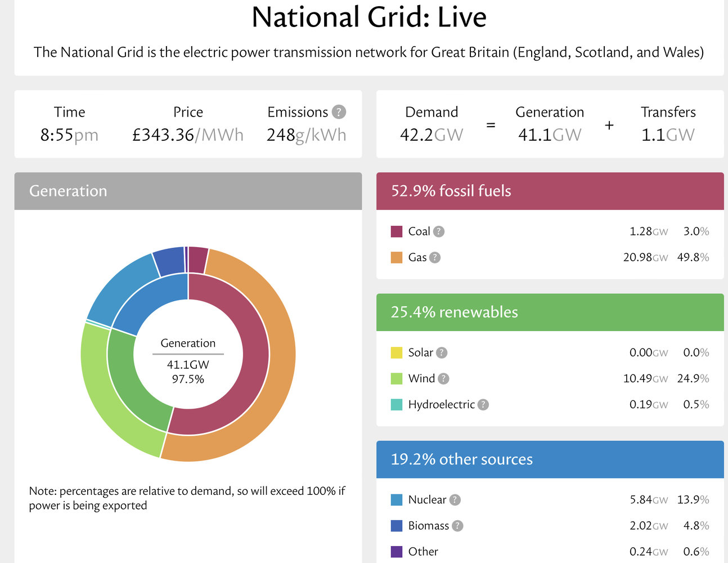Click the light green Wind swatch
The height and width of the screenshot is (563, 728).
[x=397, y=378]
